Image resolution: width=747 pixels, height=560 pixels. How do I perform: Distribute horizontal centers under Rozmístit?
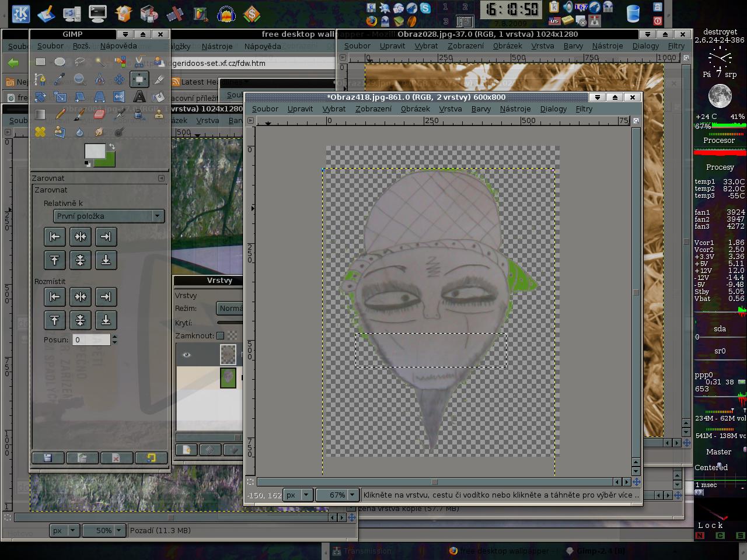coord(81,297)
